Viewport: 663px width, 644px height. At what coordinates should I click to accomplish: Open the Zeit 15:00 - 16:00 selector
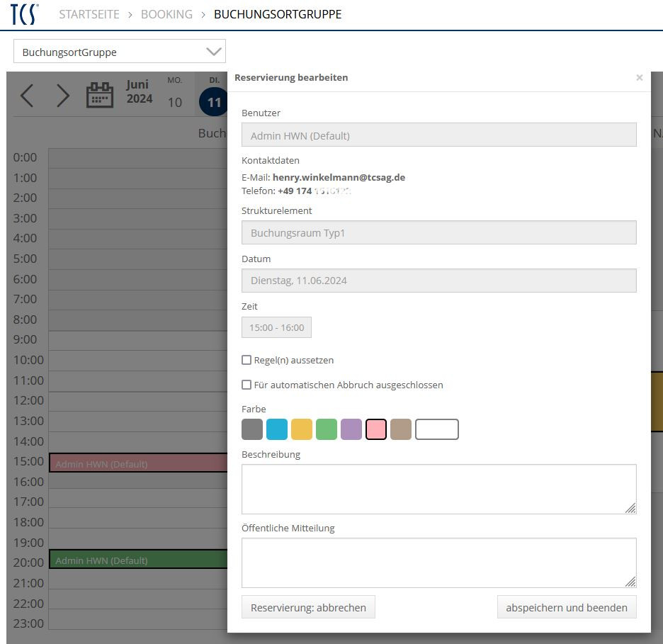point(276,327)
